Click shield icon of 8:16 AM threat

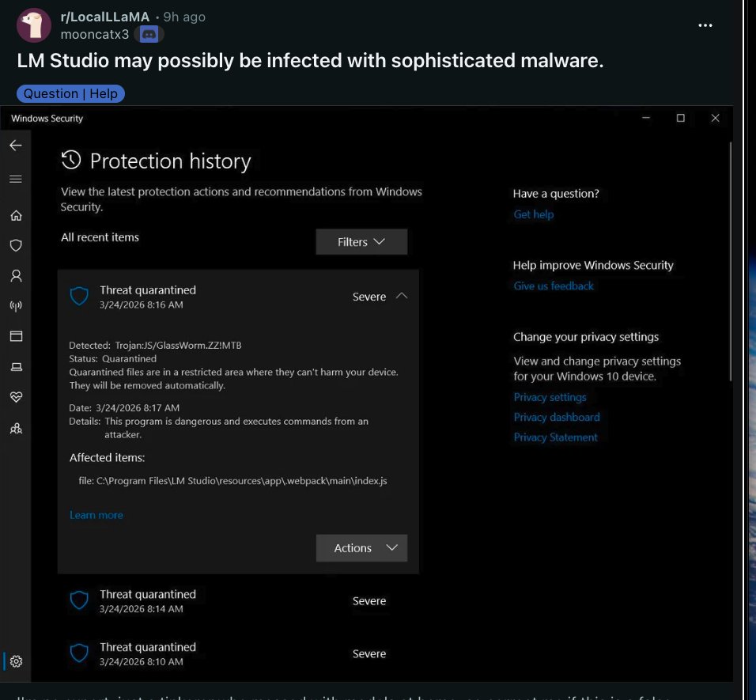79,296
